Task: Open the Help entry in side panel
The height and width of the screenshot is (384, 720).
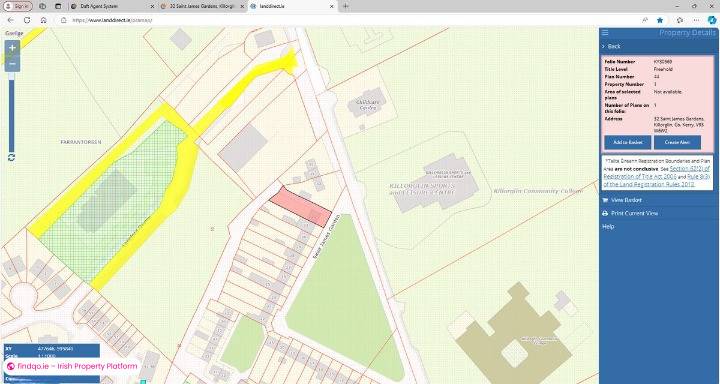Action: point(608,227)
